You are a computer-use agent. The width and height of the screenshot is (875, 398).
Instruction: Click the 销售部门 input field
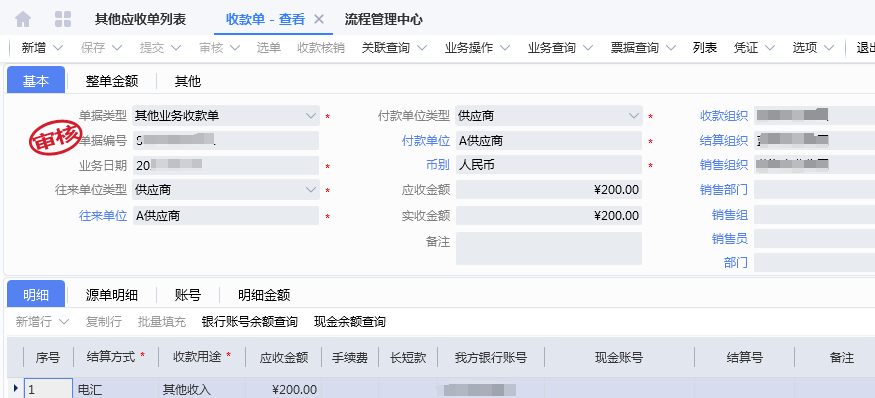tap(814, 190)
